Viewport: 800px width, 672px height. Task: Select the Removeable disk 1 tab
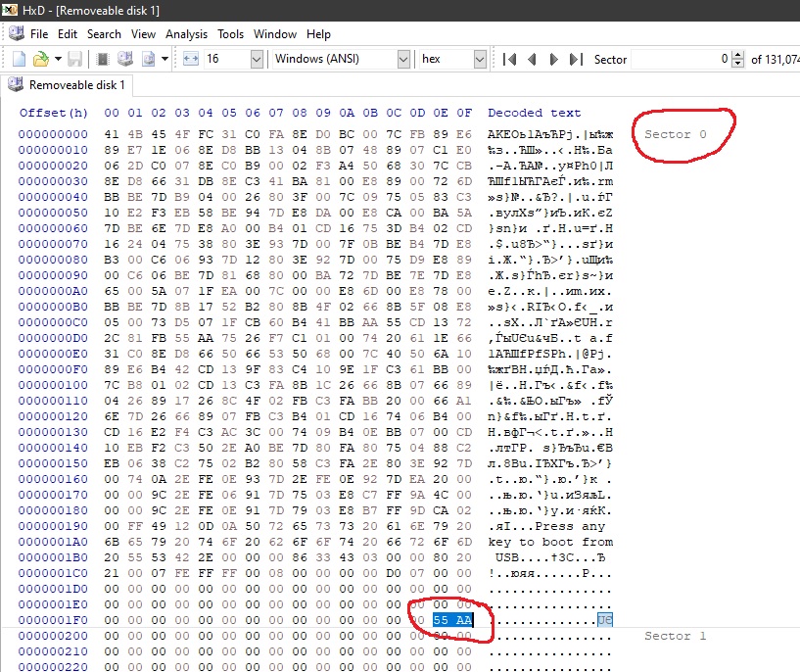[x=67, y=85]
